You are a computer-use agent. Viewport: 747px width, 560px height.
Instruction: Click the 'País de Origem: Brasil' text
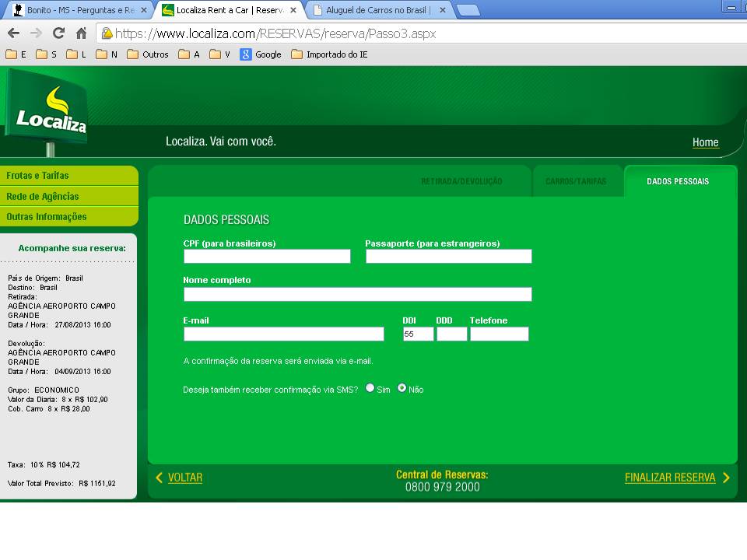pyautogui.click(x=45, y=278)
